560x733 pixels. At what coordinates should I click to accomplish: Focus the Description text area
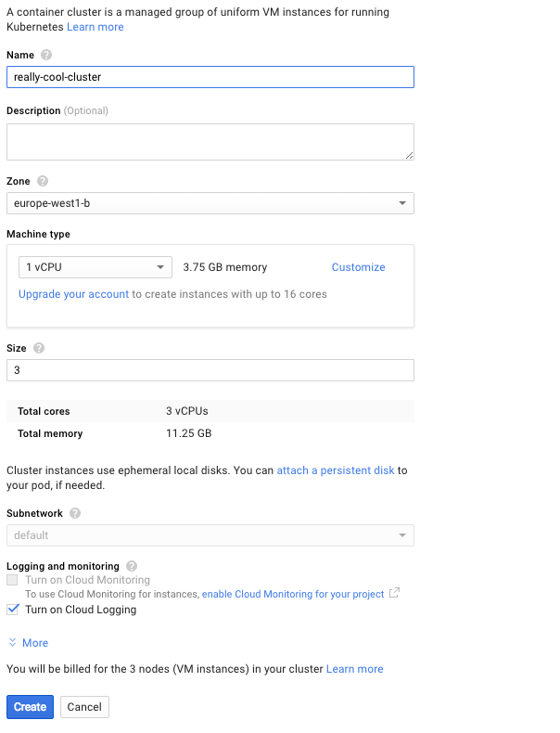(x=210, y=142)
